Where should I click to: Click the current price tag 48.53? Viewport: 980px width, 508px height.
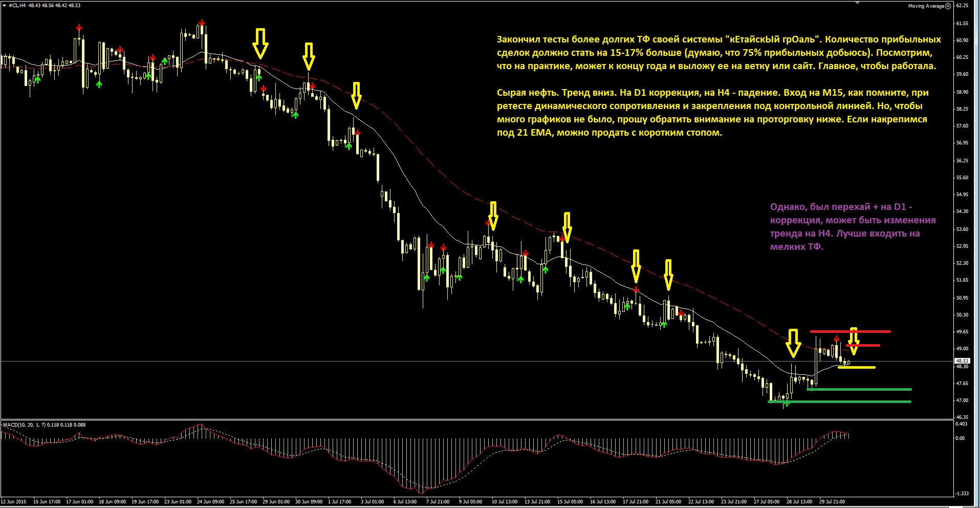pyautogui.click(x=962, y=361)
